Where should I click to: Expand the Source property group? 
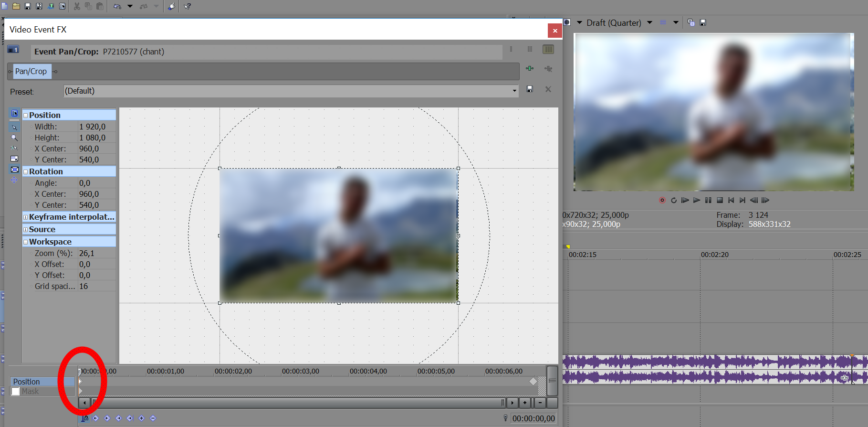click(26, 230)
